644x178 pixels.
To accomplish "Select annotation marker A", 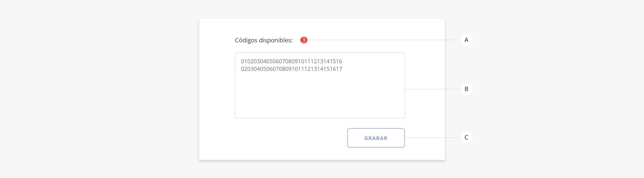I will 466,40.
